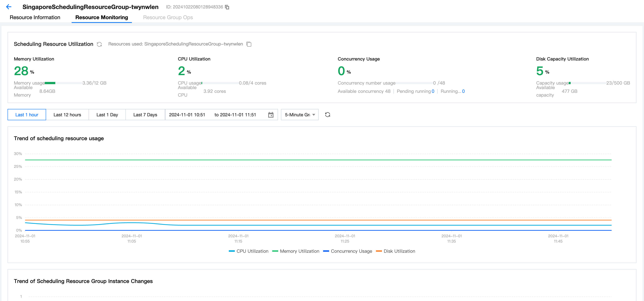Viewport: 644px width, 301px height.
Task: Click the start date time field
Action: click(187, 115)
